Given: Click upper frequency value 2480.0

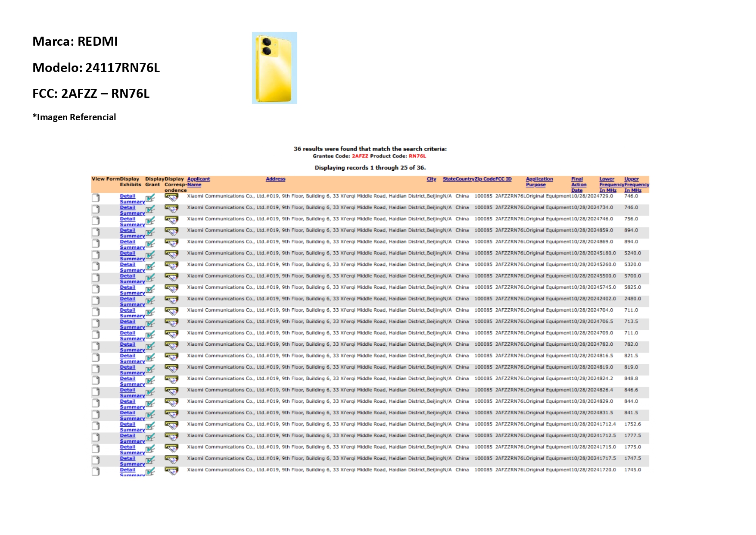Looking at the screenshot, I should [632, 299].
